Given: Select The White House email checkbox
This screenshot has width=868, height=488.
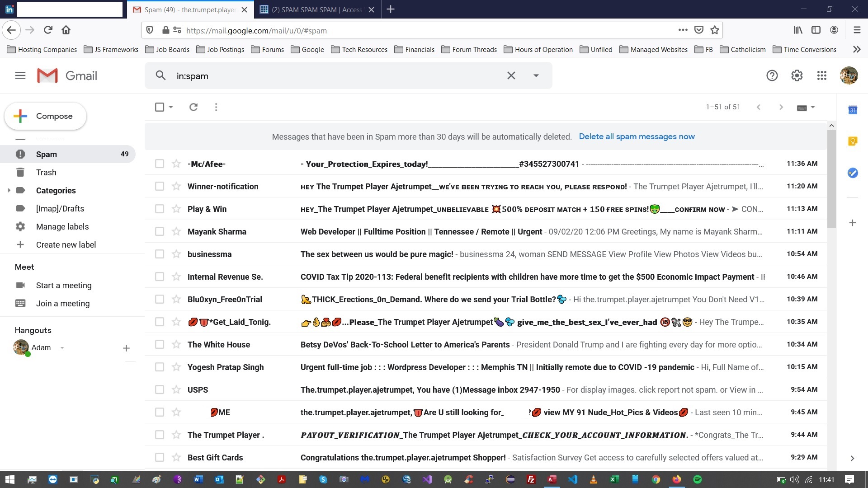Looking at the screenshot, I should (159, 344).
